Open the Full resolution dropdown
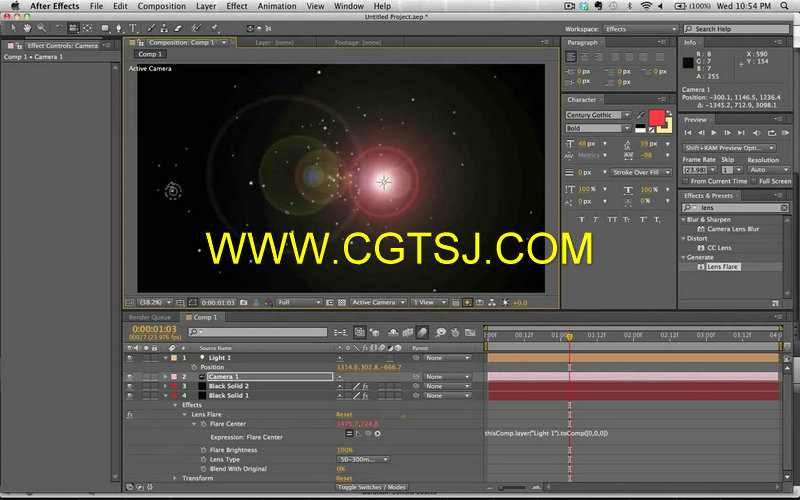The height and width of the screenshot is (500, 800). (299, 303)
